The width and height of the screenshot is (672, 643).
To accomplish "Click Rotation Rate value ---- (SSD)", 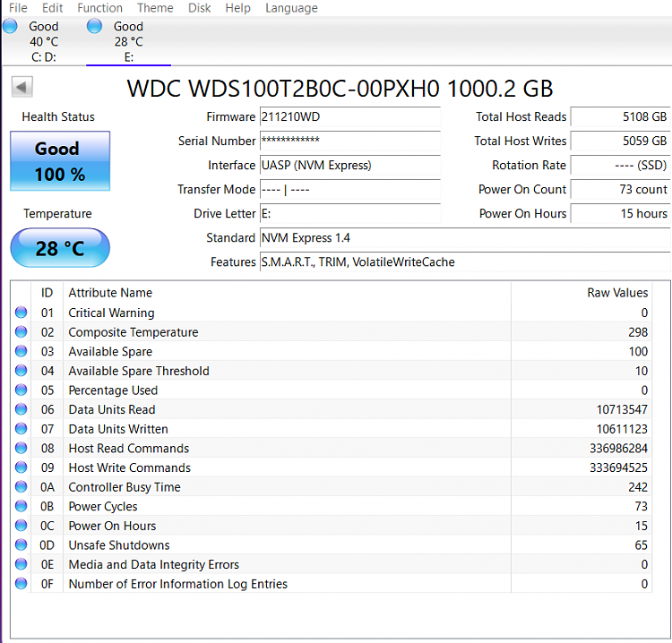I will [x=621, y=166].
